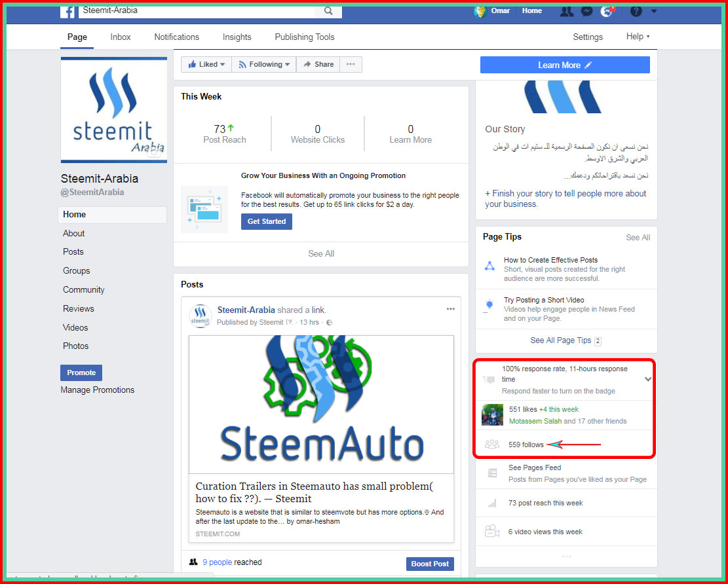
Task: Select Posts in the left sidebar
Action: click(73, 252)
